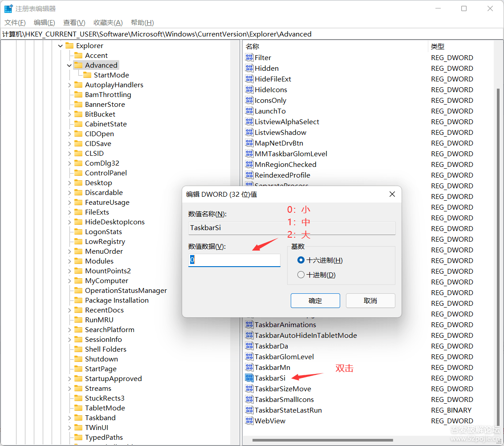The image size is (504, 446).
Task: Expand the Taskband tree node
Action: coord(69,418)
